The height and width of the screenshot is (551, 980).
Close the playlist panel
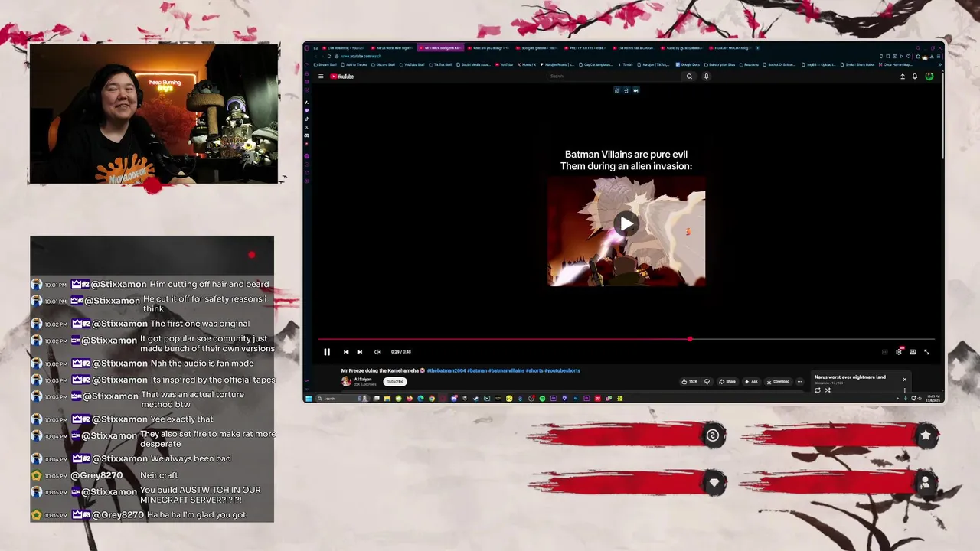point(904,379)
